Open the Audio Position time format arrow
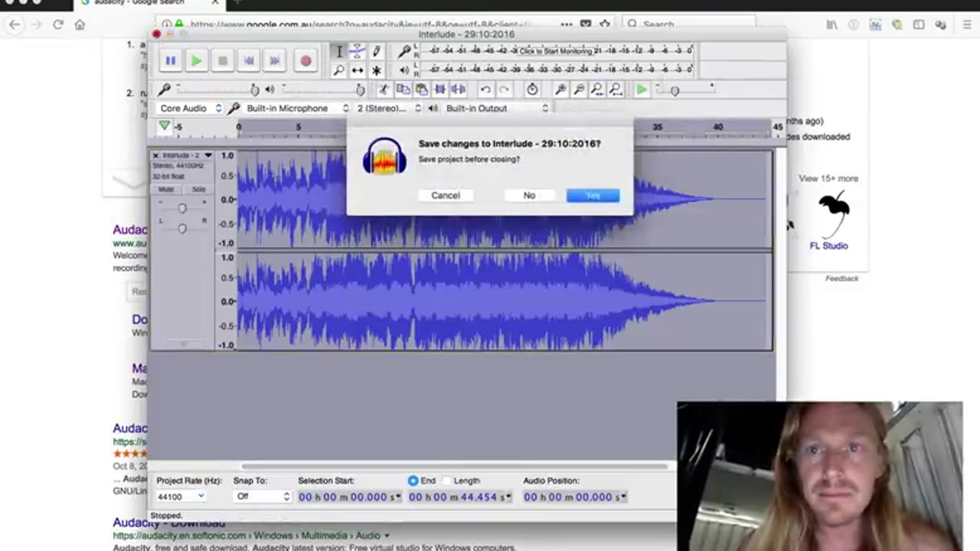980x551 pixels. pos(624,497)
